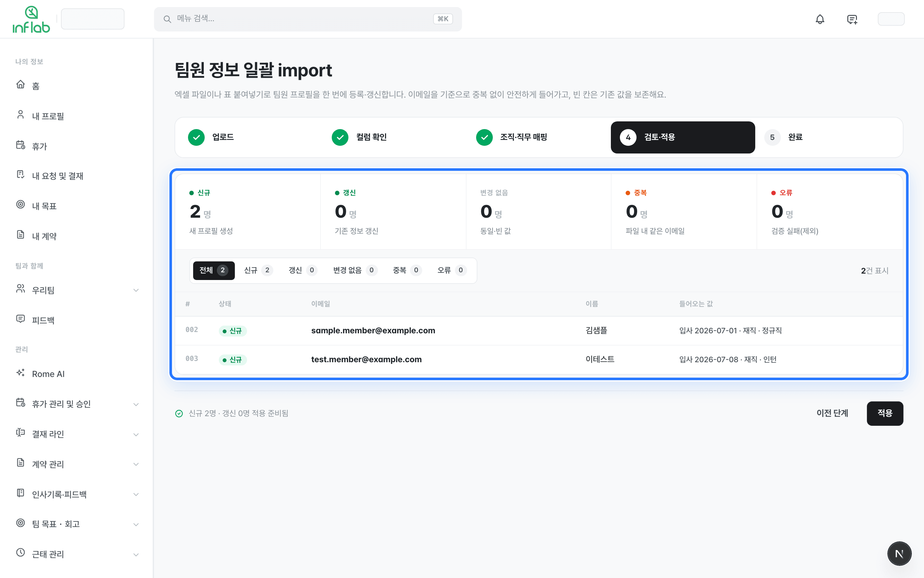
Task: Open the feedback message icon in header
Action: [852, 19]
